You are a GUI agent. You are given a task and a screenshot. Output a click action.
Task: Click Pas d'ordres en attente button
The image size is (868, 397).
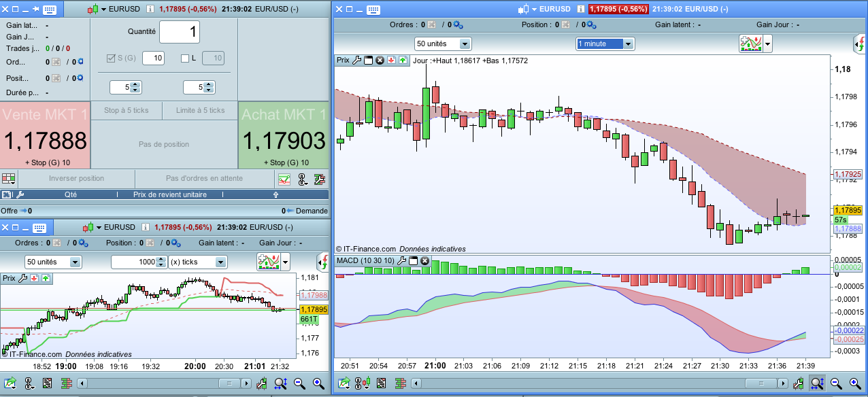coord(204,179)
